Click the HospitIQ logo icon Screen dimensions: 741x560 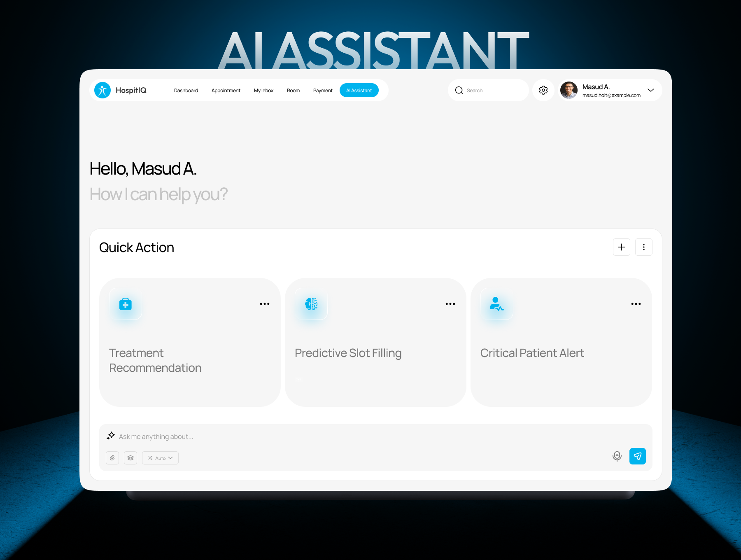102,90
